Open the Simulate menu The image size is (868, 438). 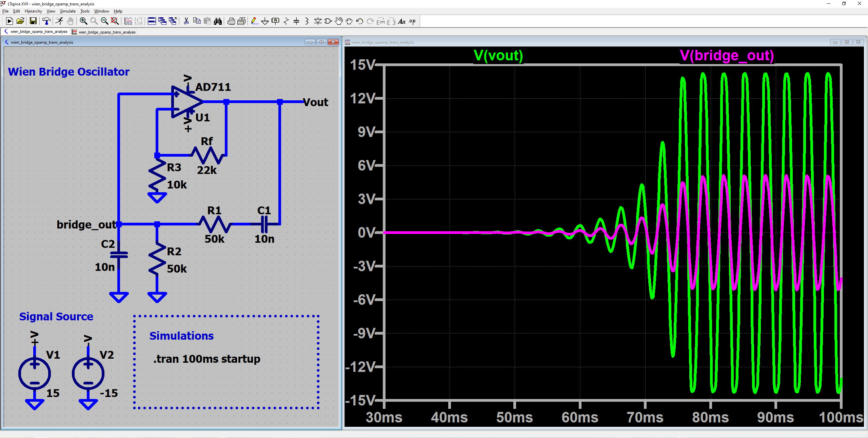pyautogui.click(x=67, y=11)
